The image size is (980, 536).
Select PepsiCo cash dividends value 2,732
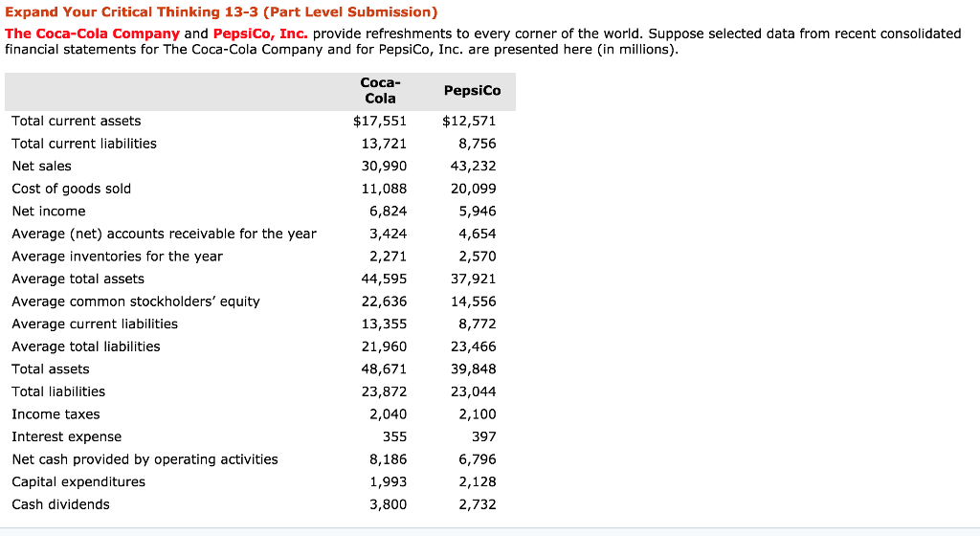click(478, 503)
